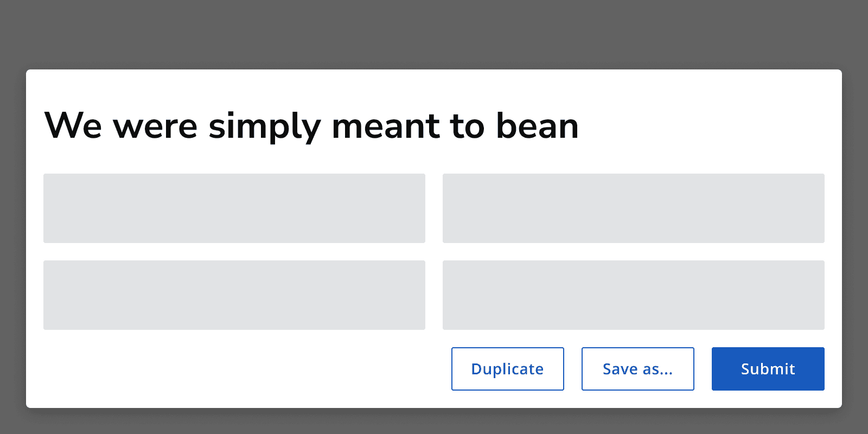Click between Duplicate and Save as... buttons
Screen dimensions: 868x434
pos(573,368)
